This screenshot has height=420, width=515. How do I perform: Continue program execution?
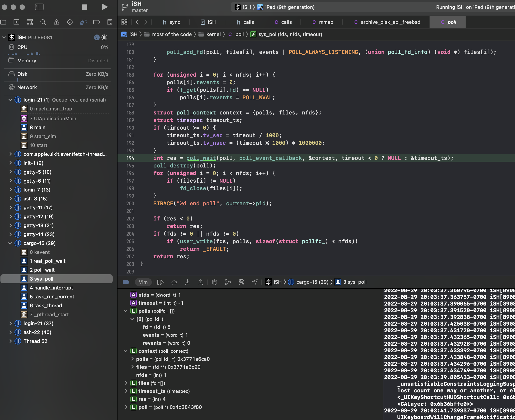pyautogui.click(x=160, y=282)
